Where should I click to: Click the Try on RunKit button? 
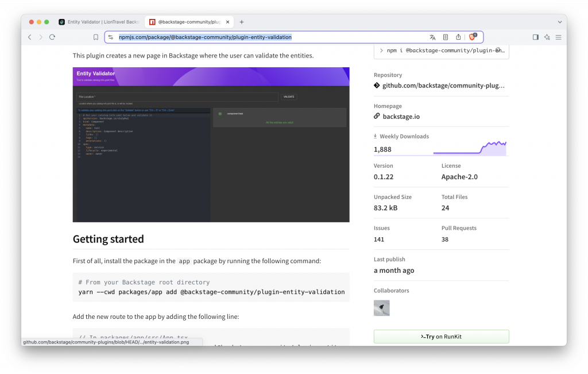pyautogui.click(x=442, y=337)
